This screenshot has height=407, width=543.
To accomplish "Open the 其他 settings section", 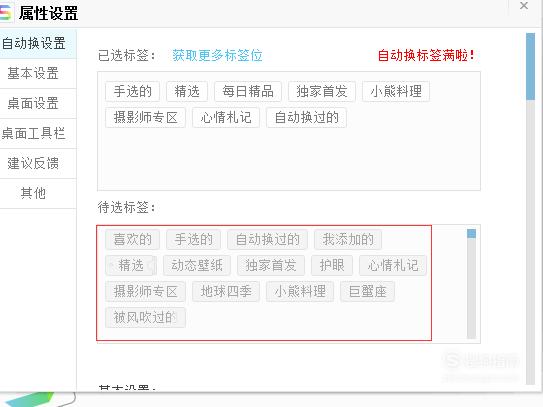I will (x=37, y=193).
